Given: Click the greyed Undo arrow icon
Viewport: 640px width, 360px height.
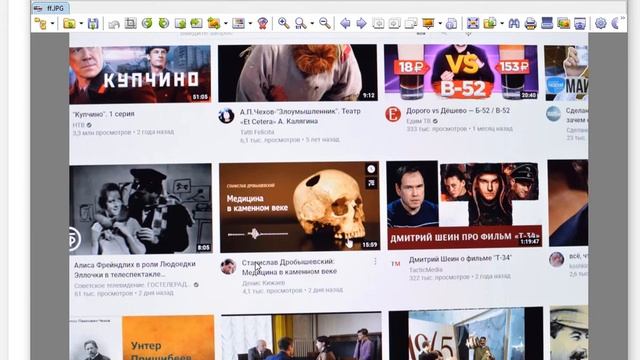Looking at the screenshot, I should click(114, 24).
